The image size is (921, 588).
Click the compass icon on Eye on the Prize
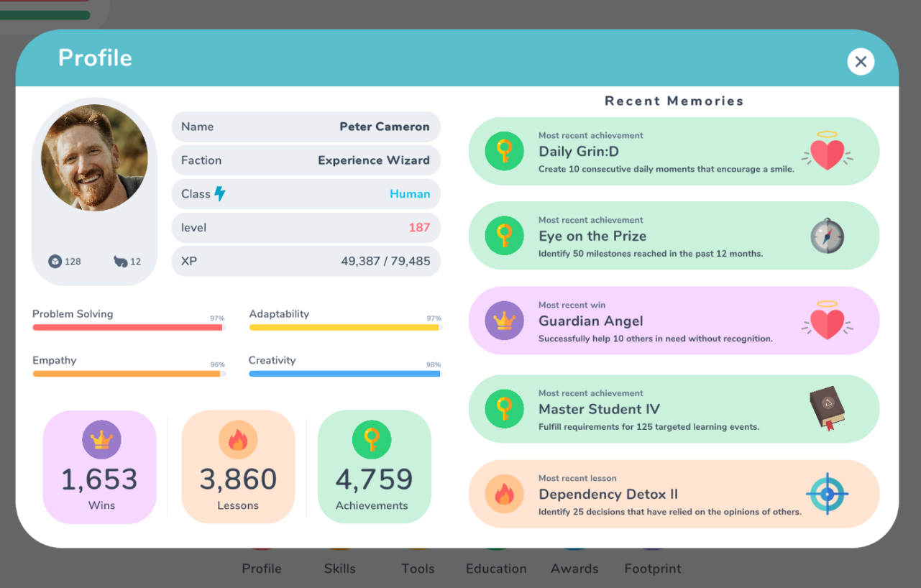[x=827, y=236]
